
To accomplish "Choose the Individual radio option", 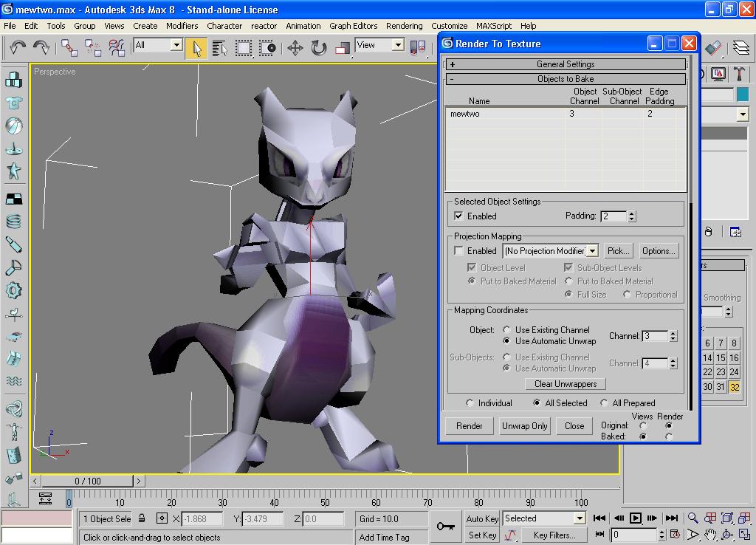I will click(x=470, y=403).
